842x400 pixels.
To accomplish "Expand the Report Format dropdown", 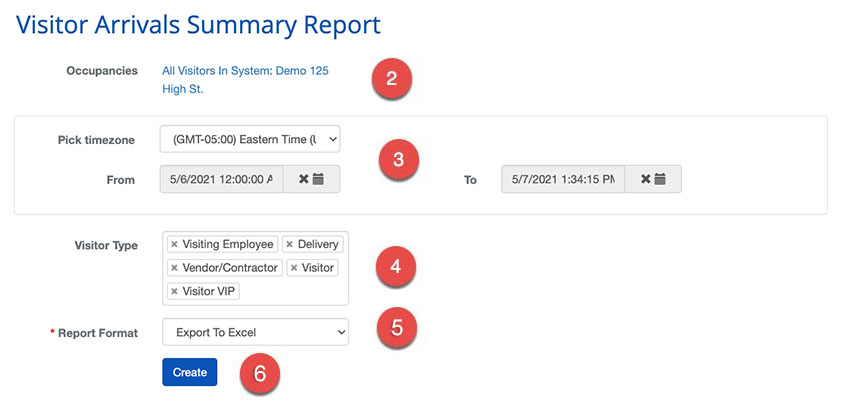I will (255, 331).
